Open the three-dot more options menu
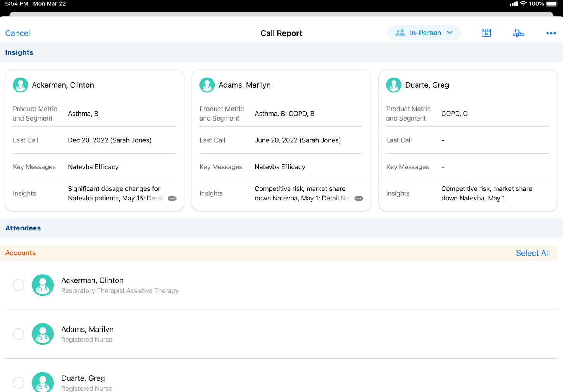Screen dimensions: 563x392 pyautogui.click(x=551, y=33)
